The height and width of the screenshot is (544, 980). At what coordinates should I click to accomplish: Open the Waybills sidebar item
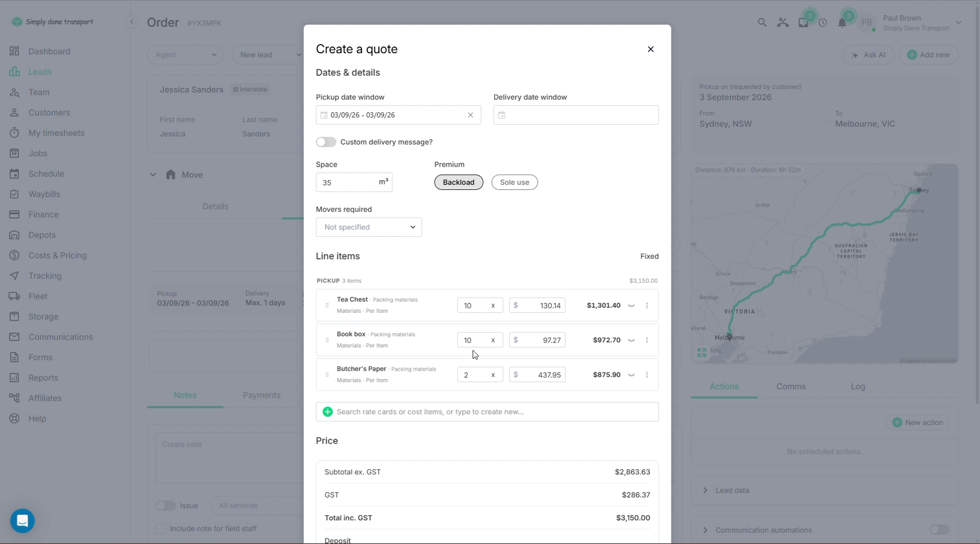[x=44, y=194]
